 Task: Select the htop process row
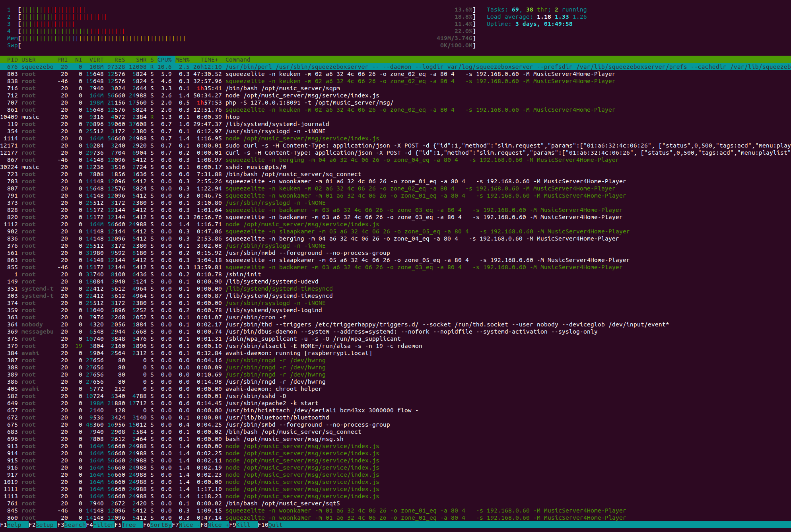coord(232,117)
